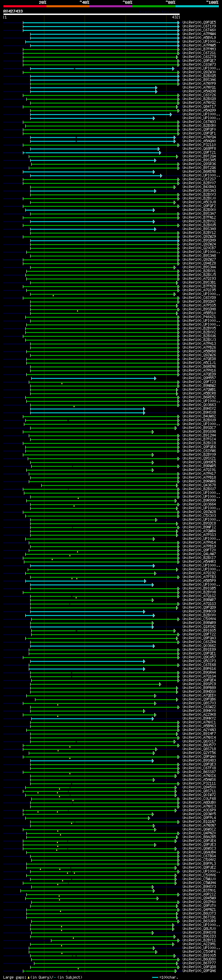The height and width of the screenshot is (980, 222).
Task: Click UniRef100_C5X303 hit name
Action: [x=199, y=516]
